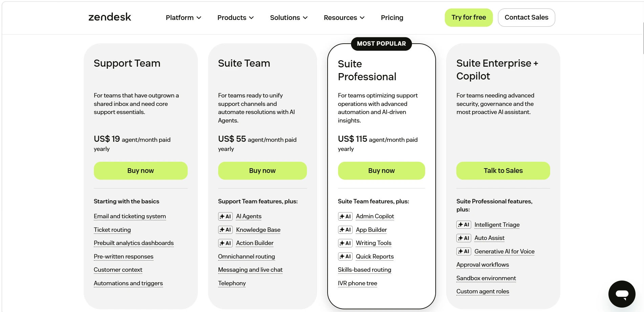Screen dimensions: 644x312
Task: Open Omnichannel routing link
Action: [246, 257]
